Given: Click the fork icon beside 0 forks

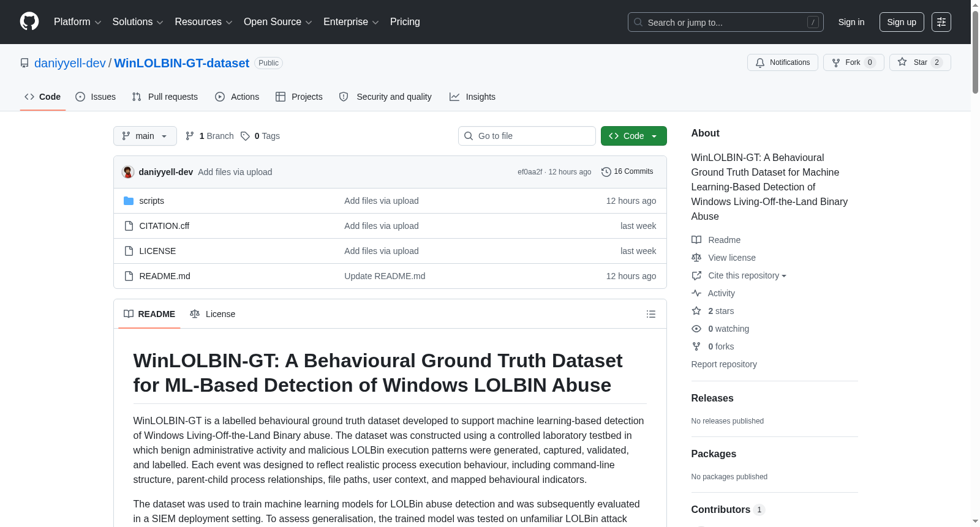Looking at the screenshot, I should [x=696, y=346].
